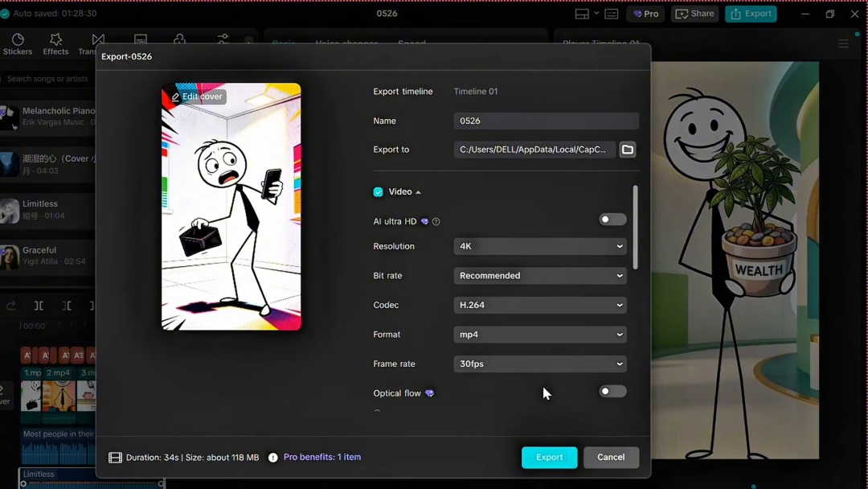Select the Most people in their audio clip

tap(58, 446)
